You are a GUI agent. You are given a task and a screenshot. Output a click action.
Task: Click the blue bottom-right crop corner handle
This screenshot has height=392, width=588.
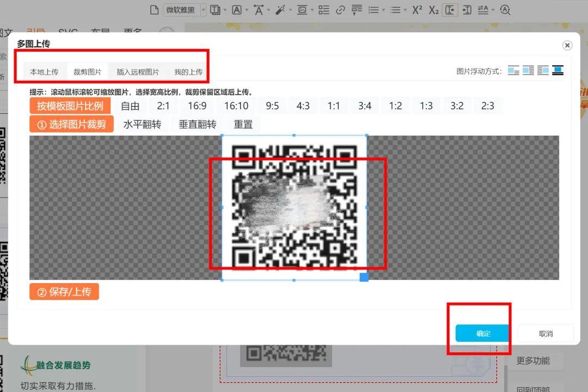click(364, 277)
